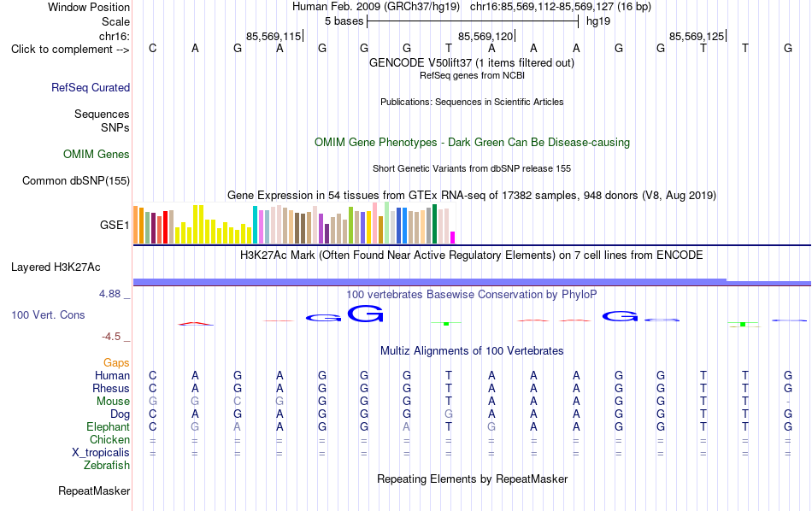Select the Elephant alignment row label

(109, 427)
